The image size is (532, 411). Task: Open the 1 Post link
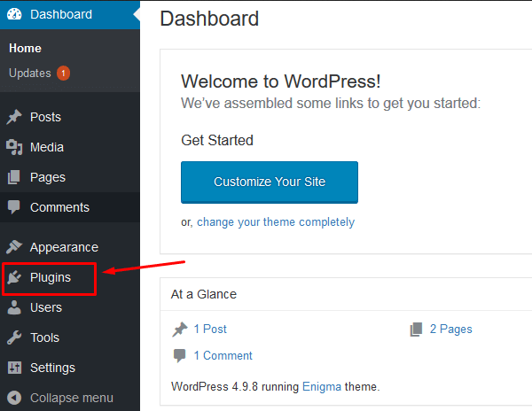point(210,329)
